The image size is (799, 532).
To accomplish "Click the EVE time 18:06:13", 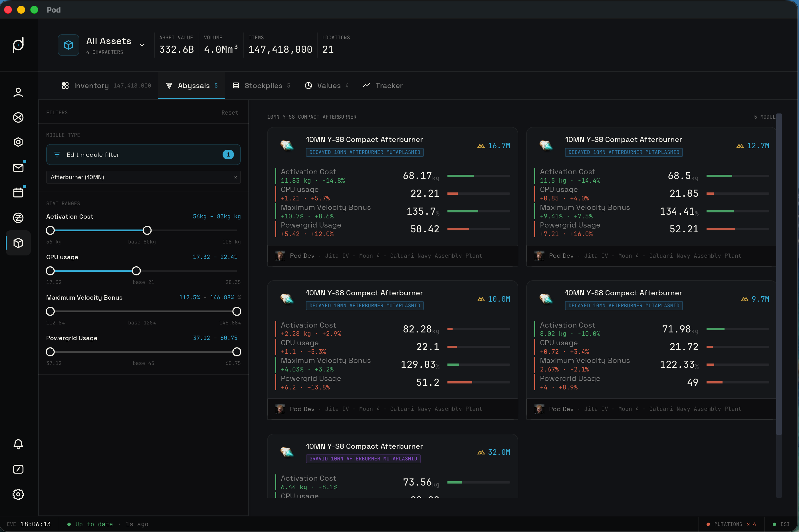I will pyautogui.click(x=36, y=524).
